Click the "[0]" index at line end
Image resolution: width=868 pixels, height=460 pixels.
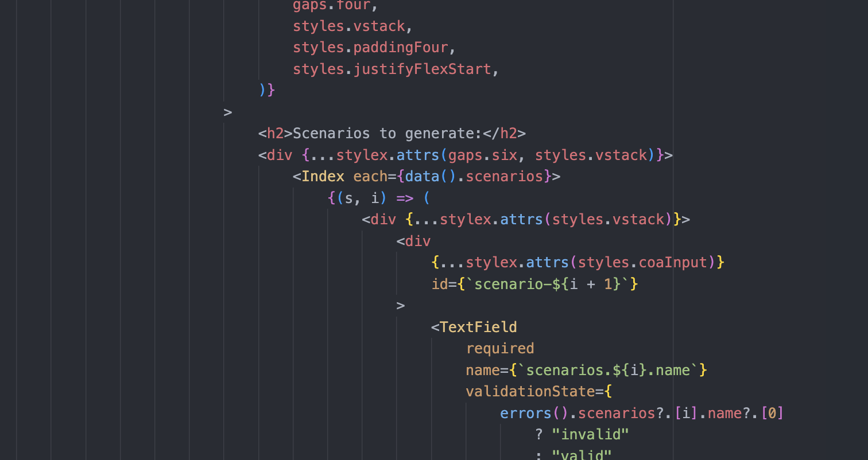[772, 413]
